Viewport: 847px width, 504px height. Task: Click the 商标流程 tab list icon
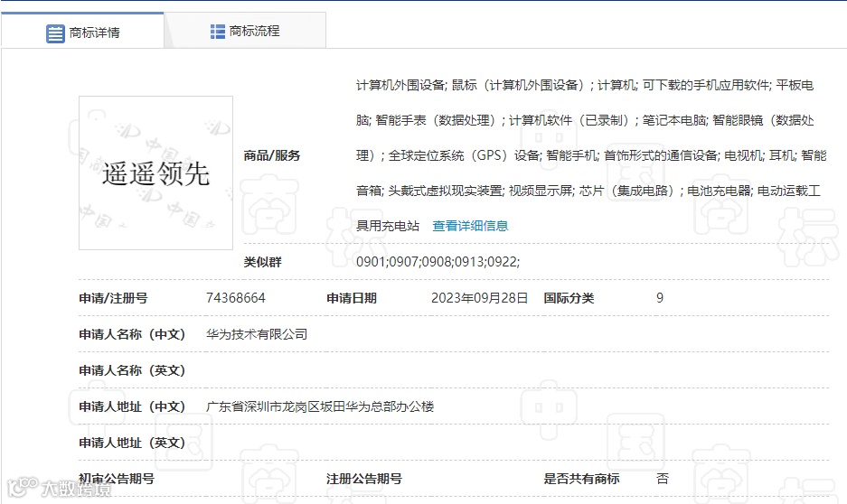coord(218,32)
